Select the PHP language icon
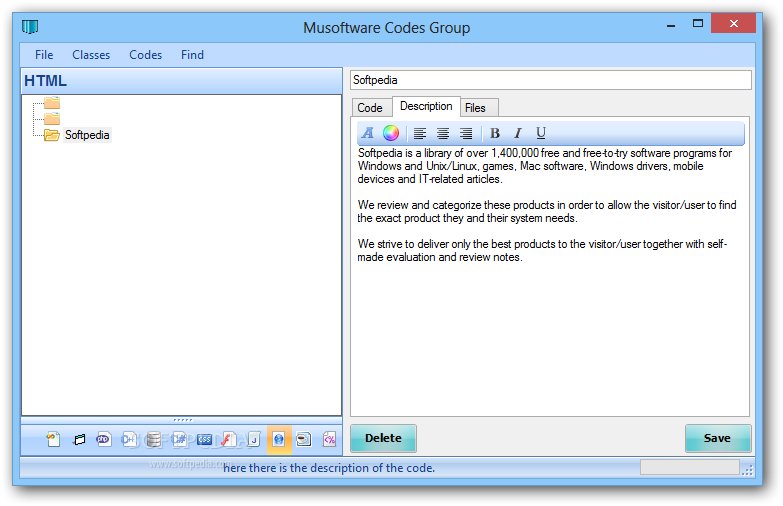 (103, 440)
